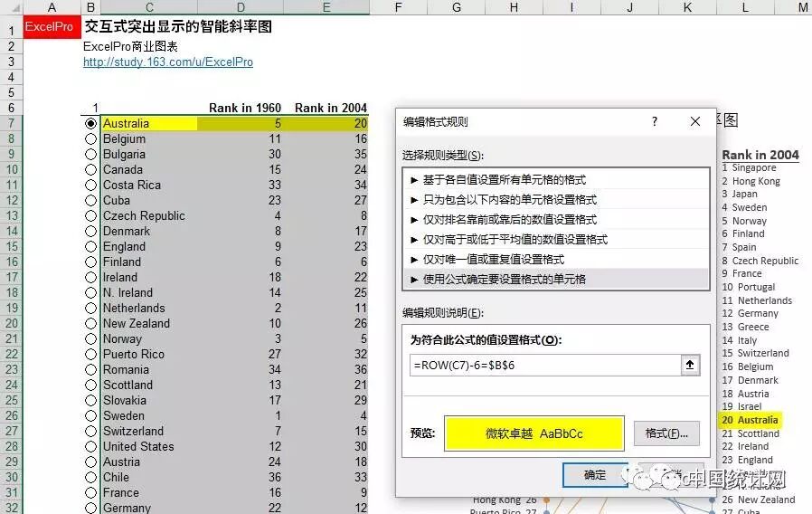This screenshot has height=514, width=812.
Task: Select column D header
Action: tap(241, 7)
